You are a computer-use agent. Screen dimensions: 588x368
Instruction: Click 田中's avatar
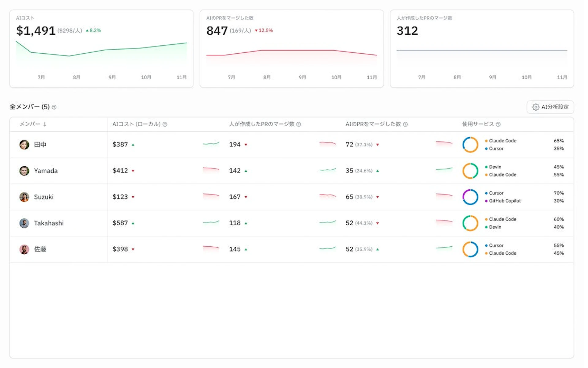24,145
